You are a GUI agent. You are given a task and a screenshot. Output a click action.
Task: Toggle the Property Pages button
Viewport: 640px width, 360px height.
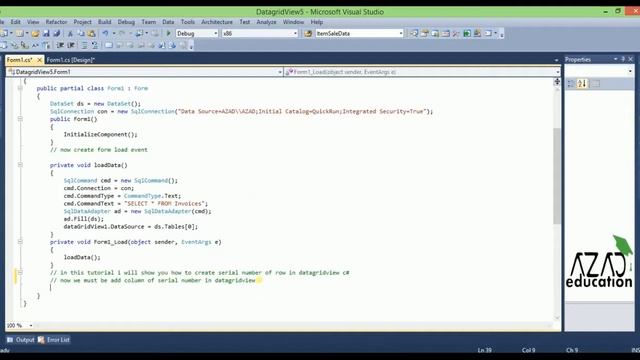(x=596, y=84)
